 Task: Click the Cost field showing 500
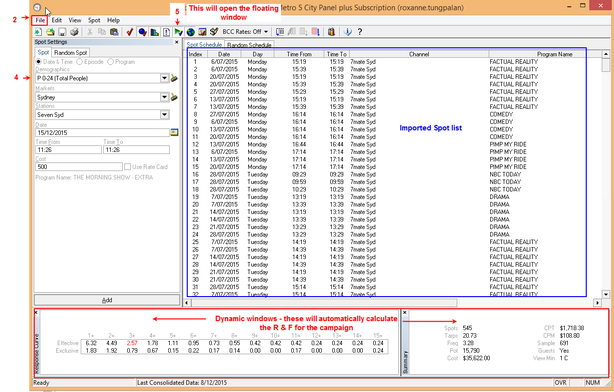[x=79, y=167]
